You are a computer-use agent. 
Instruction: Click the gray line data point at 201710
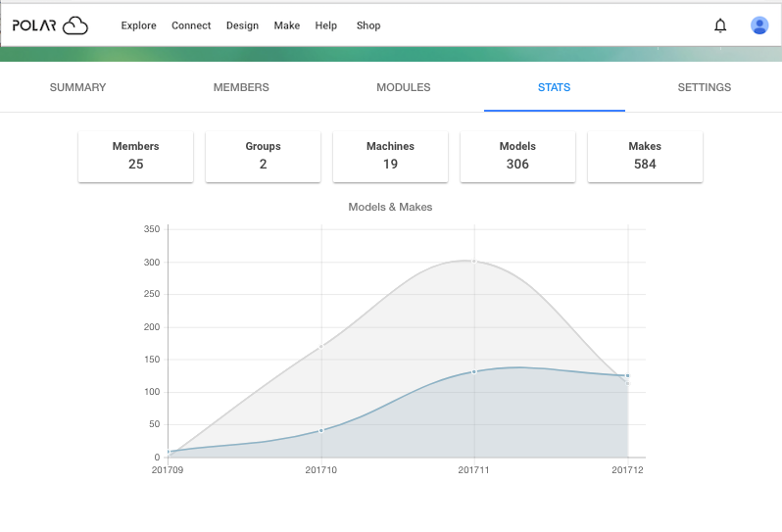coord(321,346)
